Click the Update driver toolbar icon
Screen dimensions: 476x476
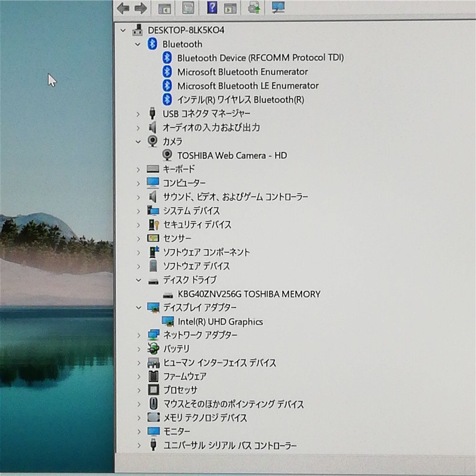[254, 8]
